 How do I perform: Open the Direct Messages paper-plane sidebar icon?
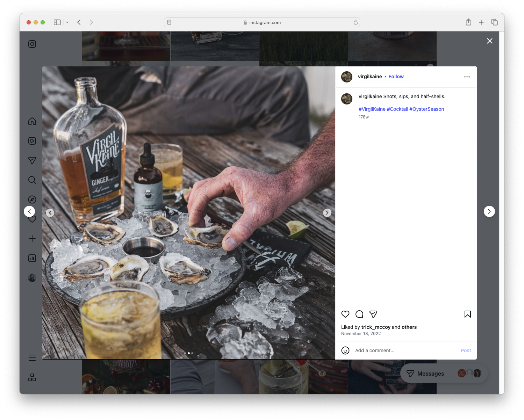pos(32,160)
